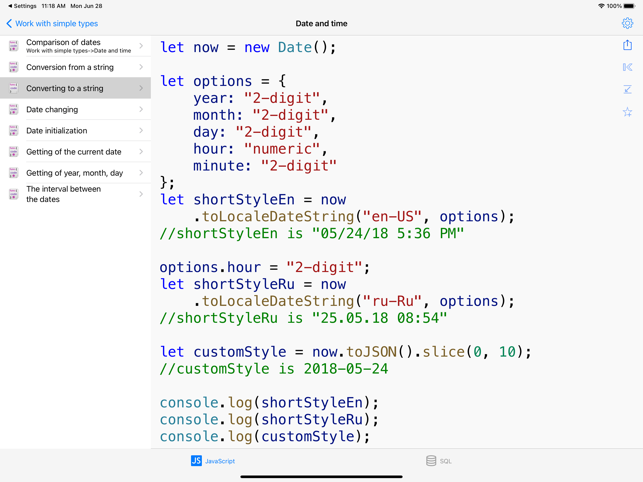
Task: Open the settings gear icon
Action: pos(627,23)
